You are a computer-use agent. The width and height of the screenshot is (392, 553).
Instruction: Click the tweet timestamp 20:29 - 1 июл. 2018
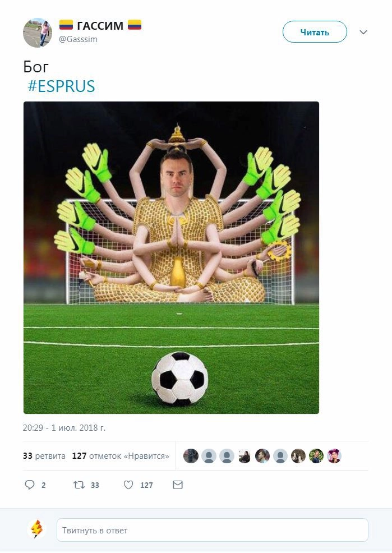[x=64, y=428]
